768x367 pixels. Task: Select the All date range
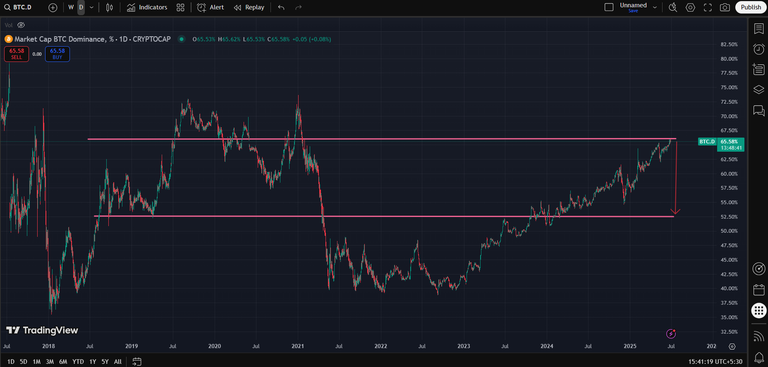tap(118, 362)
